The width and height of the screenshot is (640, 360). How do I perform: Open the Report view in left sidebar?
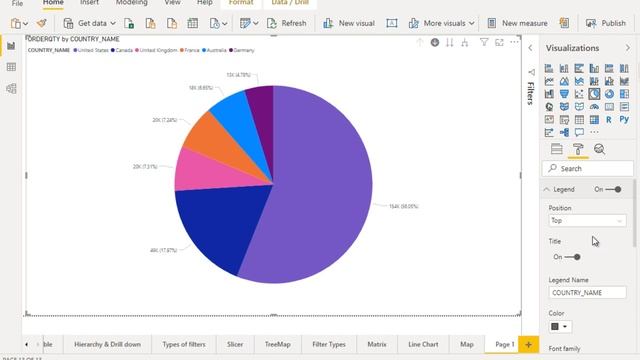11,46
